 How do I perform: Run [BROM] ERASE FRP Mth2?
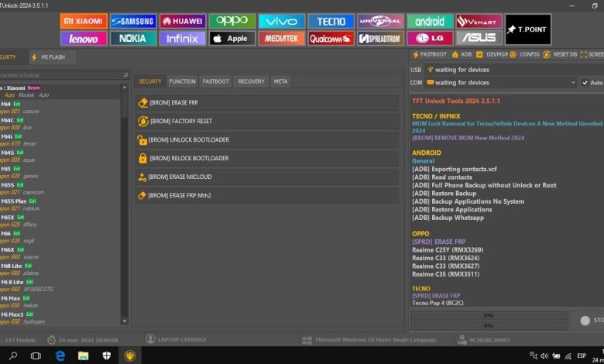point(267,195)
